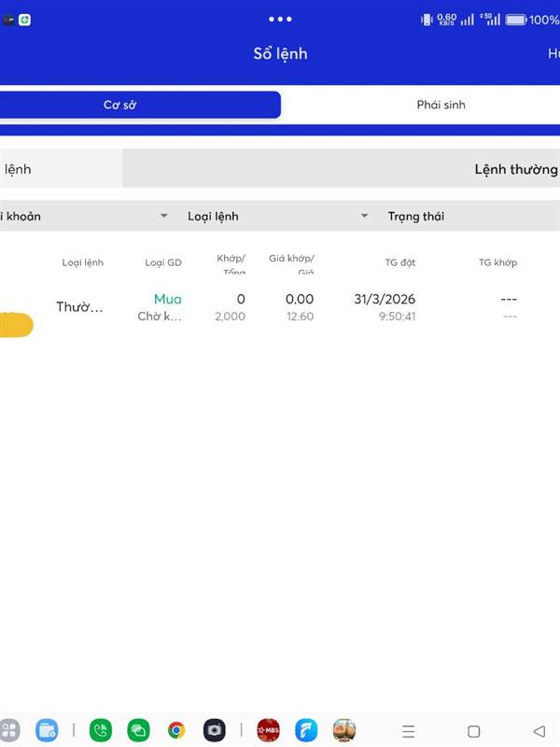Switch to the Phái sinh tab
560x747 pixels.
pyautogui.click(x=441, y=105)
